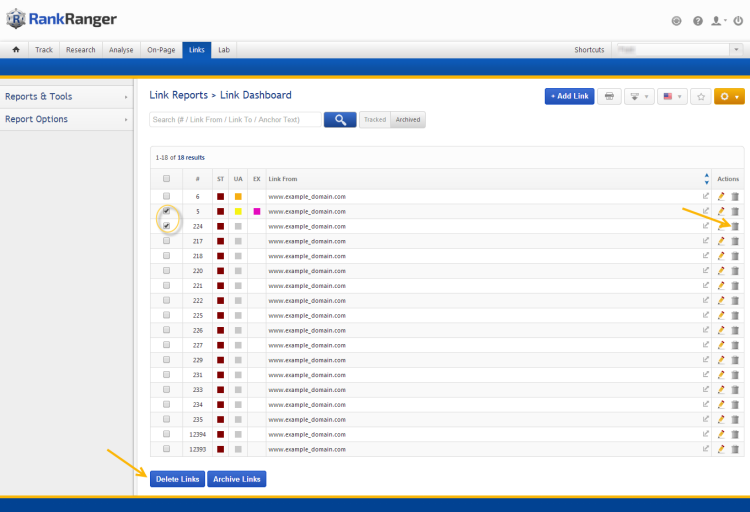Image resolution: width=750 pixels, height=512 pixels.
Task: Click the Add Link button
Action: (x=569, y=96)
